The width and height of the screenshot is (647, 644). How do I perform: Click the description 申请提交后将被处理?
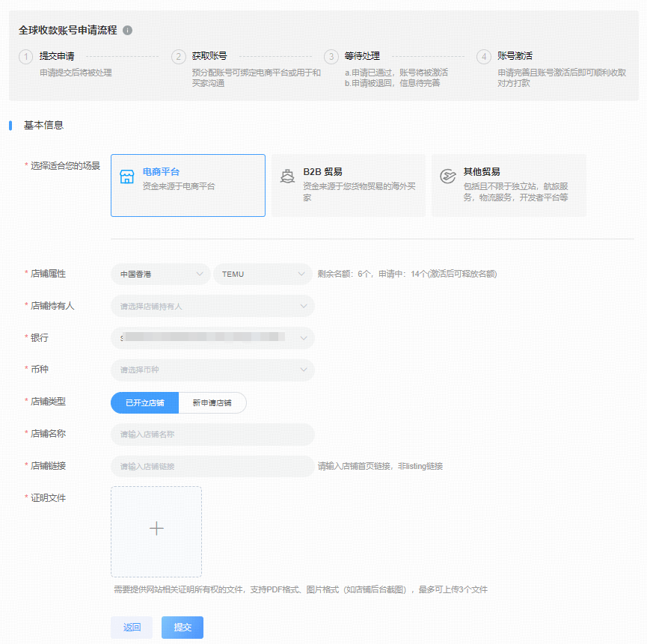pos(76,73)
